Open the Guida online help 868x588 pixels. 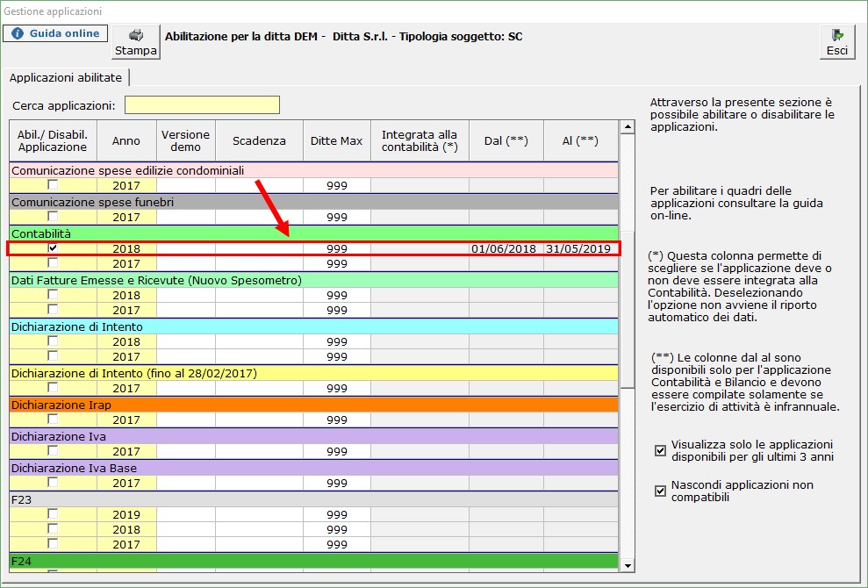54,33
